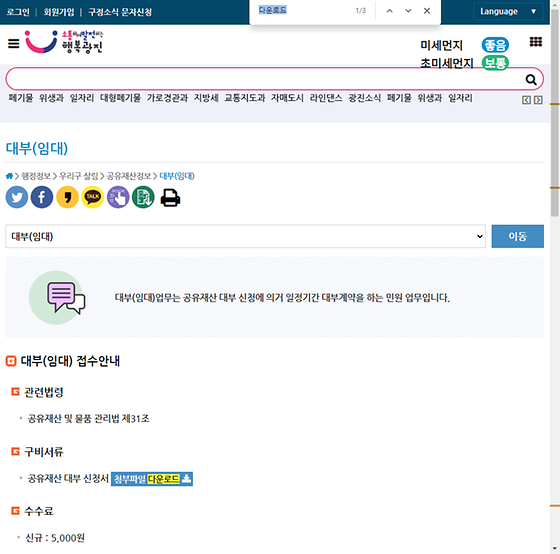Click the 이동 button
The image size is (560, 554).
pos(518,236)
